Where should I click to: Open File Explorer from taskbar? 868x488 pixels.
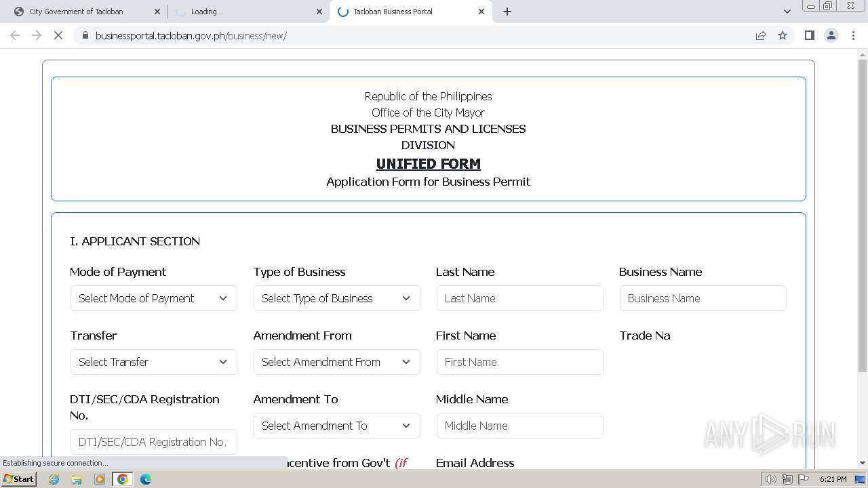pos(77,479)
